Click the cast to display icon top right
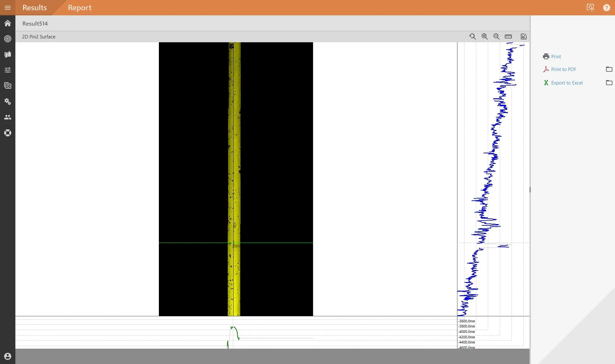Screen dimensions: 615x364 click(591, 7)
